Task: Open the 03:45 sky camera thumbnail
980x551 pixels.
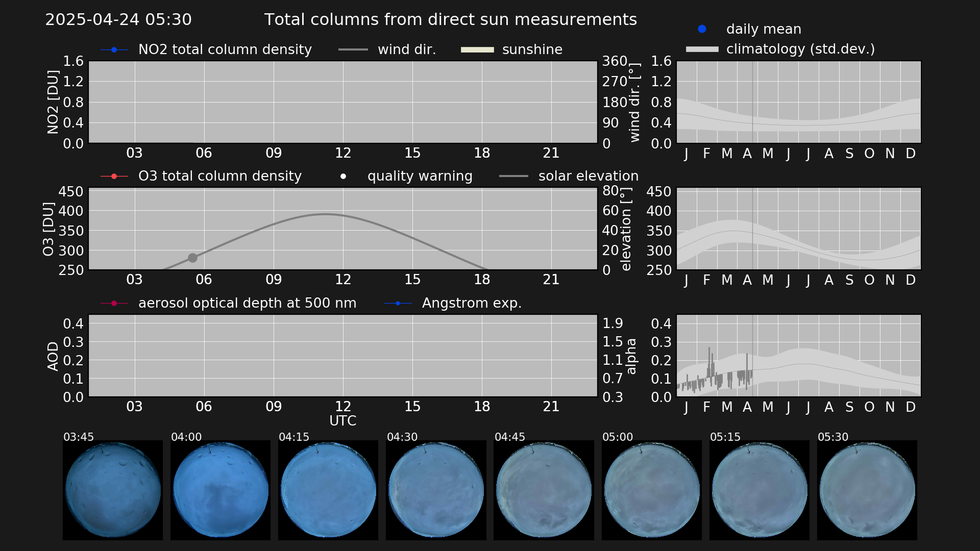Action: pyautogui.click(x=113, y=490)
